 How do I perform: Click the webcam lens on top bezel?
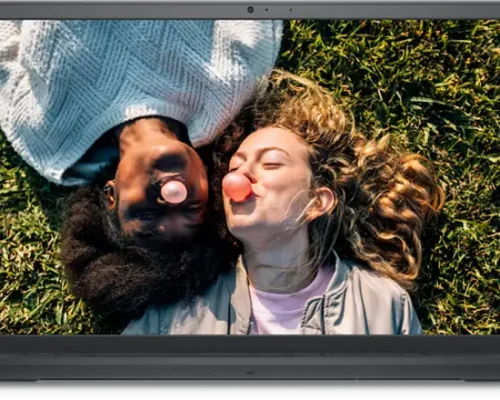tap(251, 10)
